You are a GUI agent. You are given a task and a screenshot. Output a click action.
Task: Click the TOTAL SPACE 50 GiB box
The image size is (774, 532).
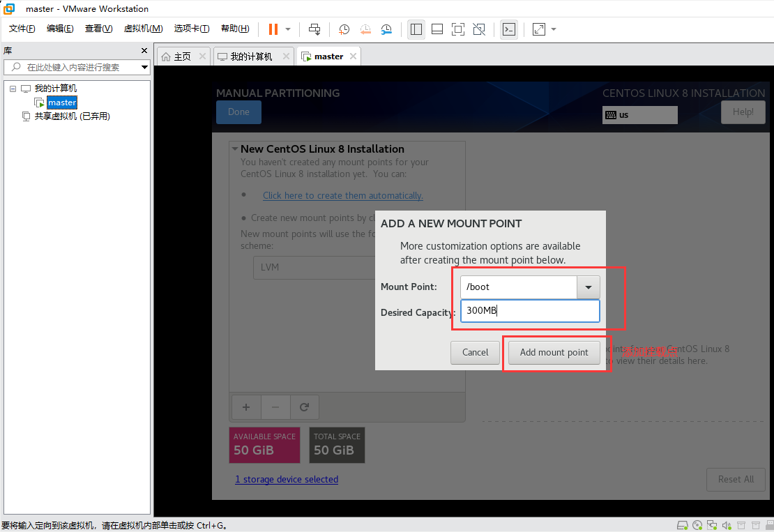[x=337, y=445]
